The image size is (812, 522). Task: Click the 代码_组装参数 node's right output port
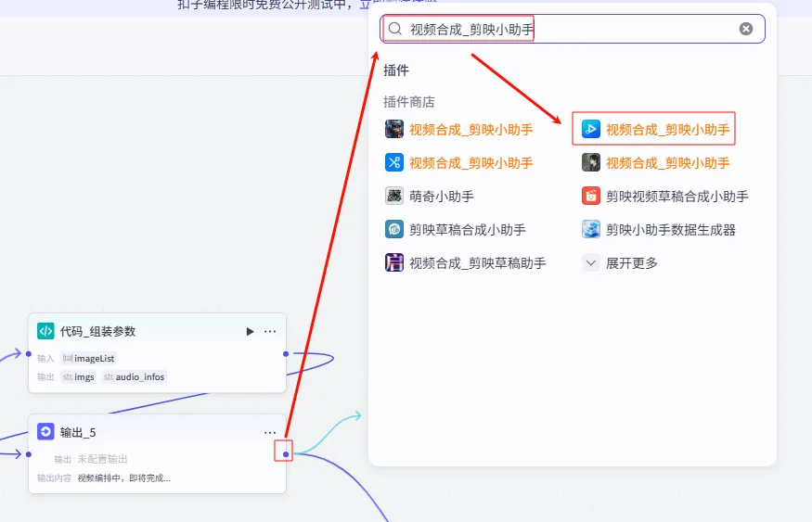point(286,354)
